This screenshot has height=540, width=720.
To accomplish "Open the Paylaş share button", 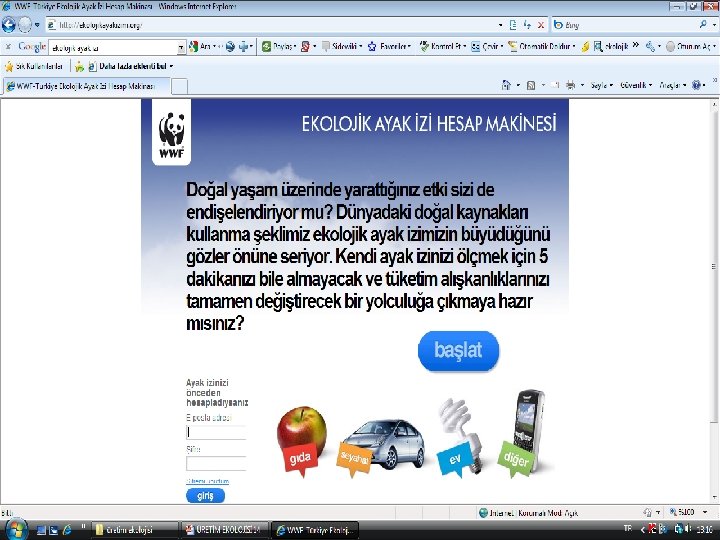I will point(279,46).
